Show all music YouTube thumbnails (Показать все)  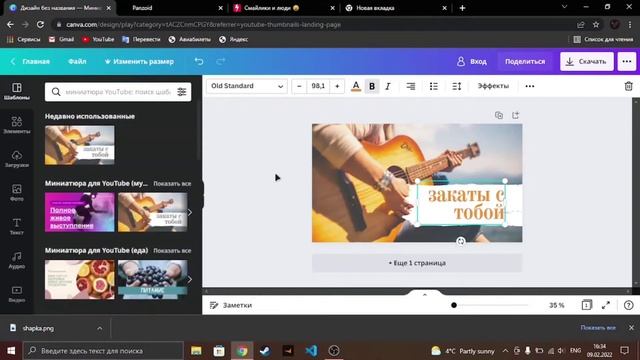[172, 184]
